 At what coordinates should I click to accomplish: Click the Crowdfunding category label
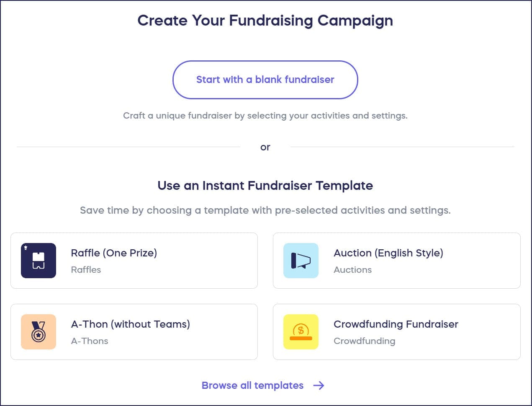point(364,341)
